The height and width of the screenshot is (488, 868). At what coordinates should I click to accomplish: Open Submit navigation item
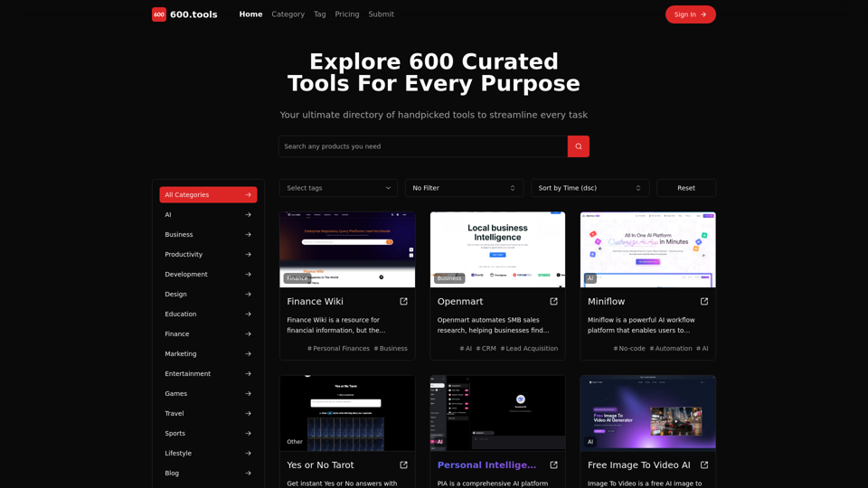pos(381,14)
